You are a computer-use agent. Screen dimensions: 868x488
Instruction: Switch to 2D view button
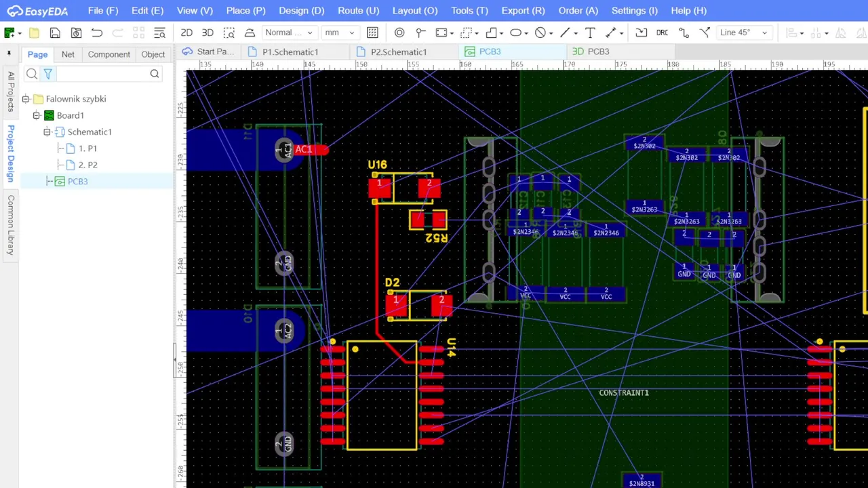pyautogui.click(x=186, y=33)
